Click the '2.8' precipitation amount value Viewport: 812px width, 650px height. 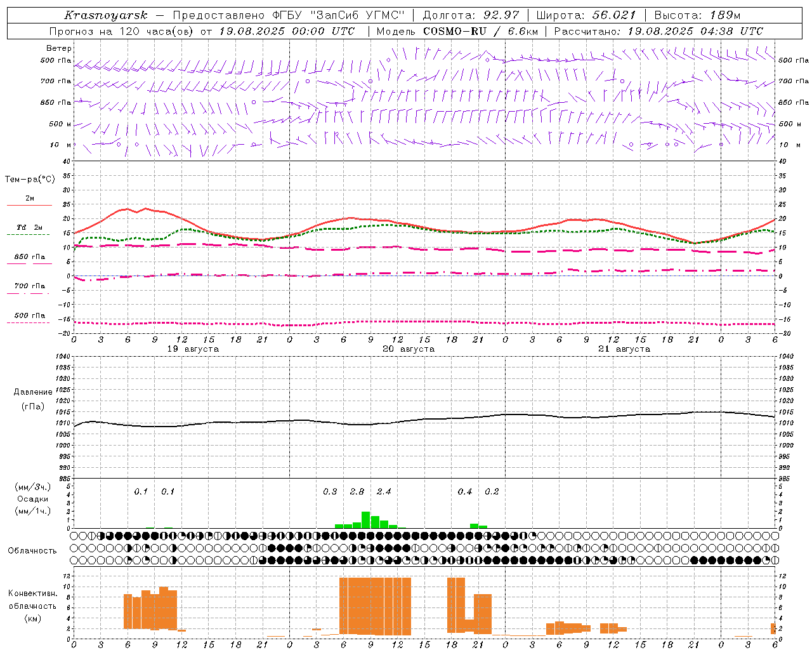pos(357,492)
